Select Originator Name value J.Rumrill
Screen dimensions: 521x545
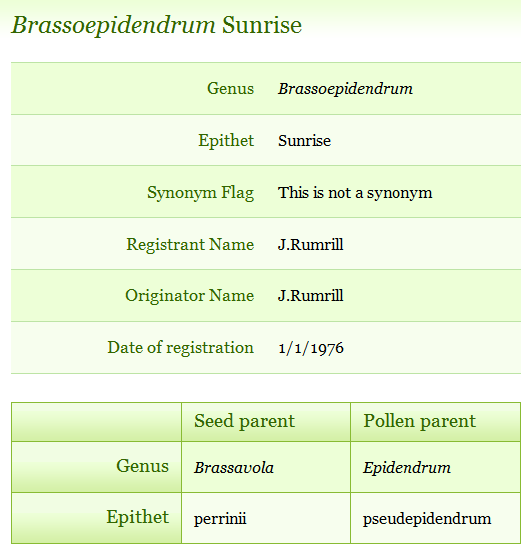[x=311, y=296]
